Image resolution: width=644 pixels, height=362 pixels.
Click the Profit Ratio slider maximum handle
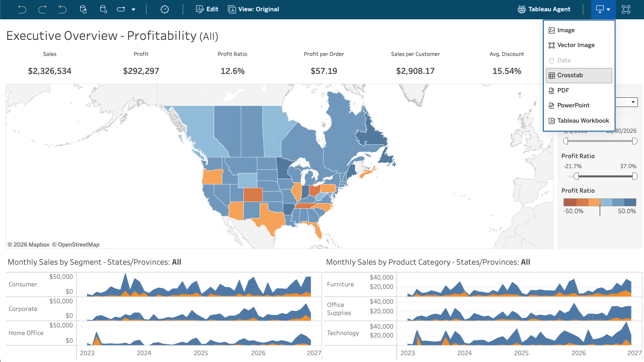coord(635,176)
